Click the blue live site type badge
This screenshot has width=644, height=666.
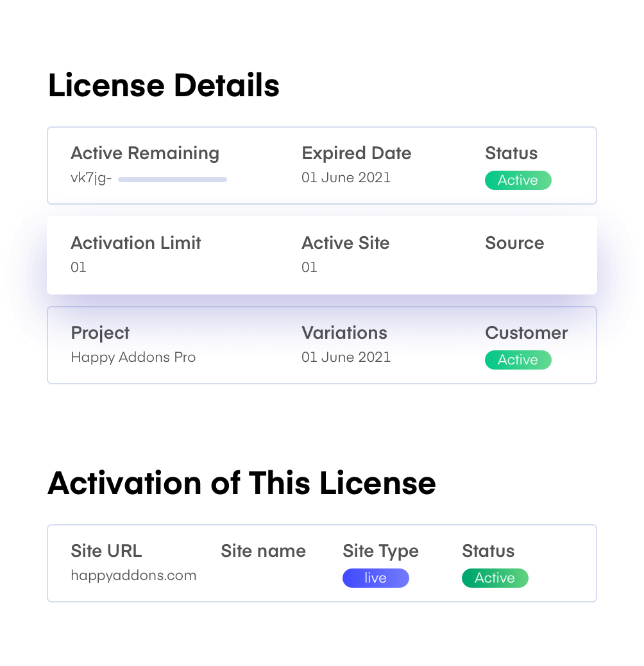376,578
